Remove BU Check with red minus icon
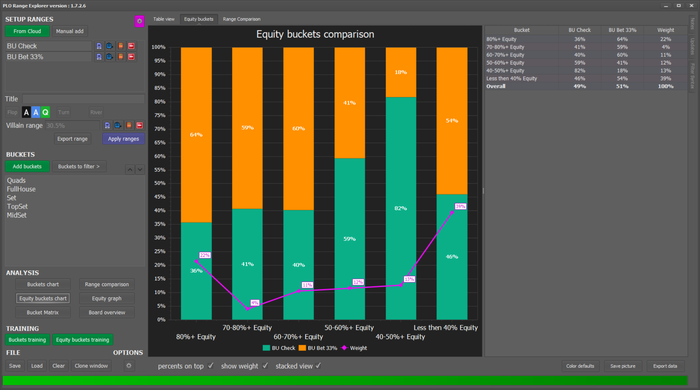The width and height of the screenshot is (700, 390). click(x=131, y=46)
